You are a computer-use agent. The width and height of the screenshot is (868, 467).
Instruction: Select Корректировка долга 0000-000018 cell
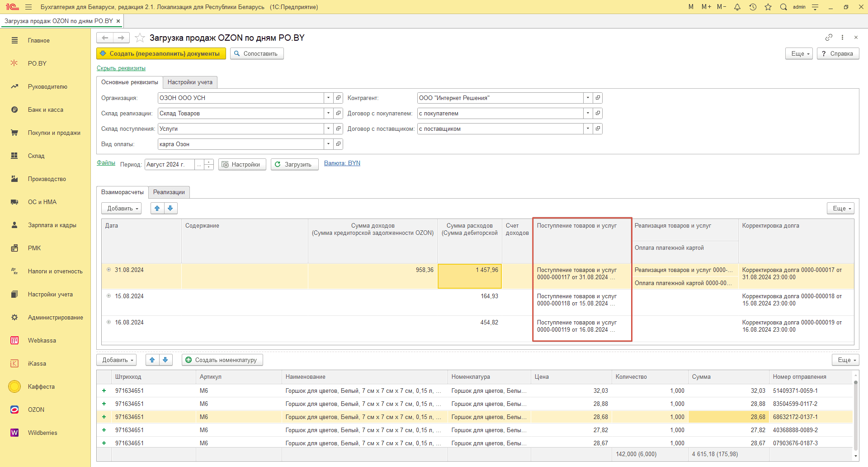796,302
